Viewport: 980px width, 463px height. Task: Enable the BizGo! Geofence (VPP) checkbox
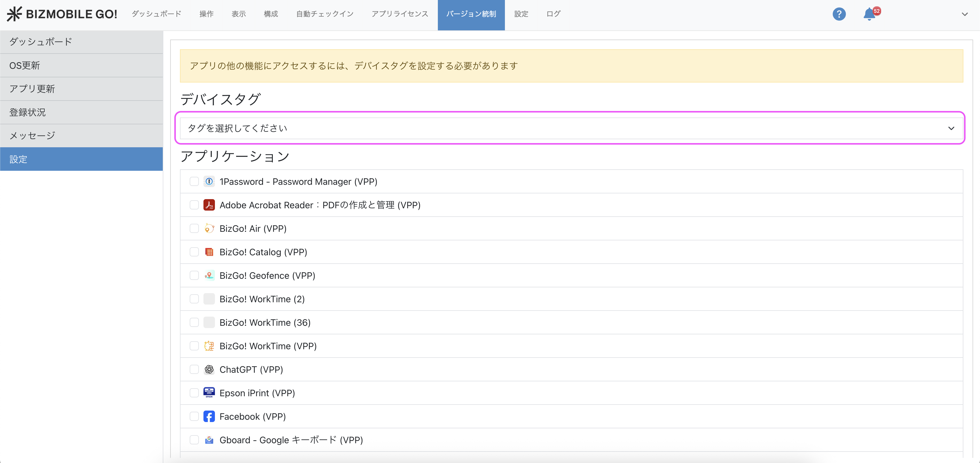[194, 275]
